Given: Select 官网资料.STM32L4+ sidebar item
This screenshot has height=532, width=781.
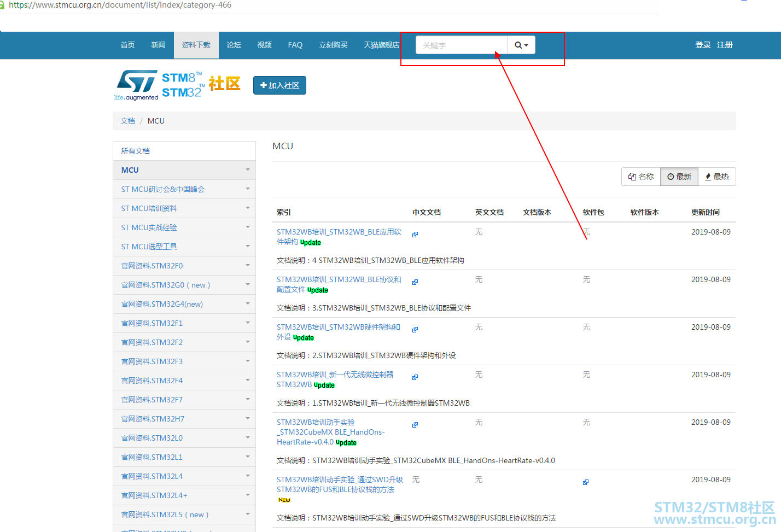Looking at the screenshot, I should pyautogui.click(x=184, y=495).
